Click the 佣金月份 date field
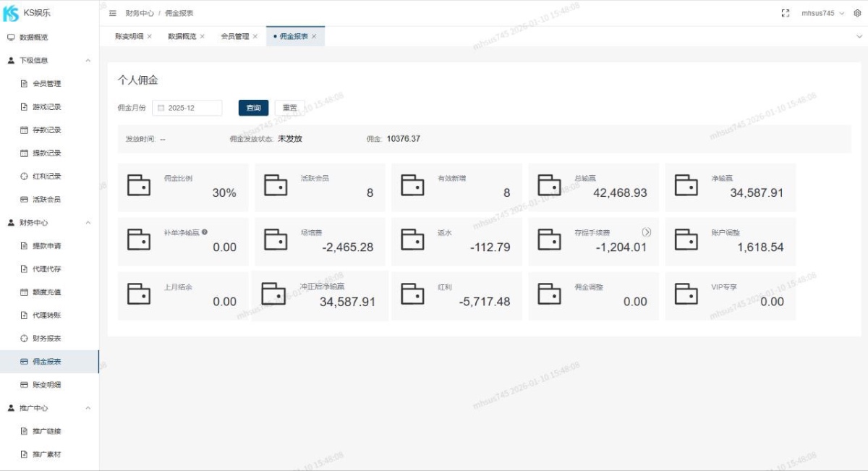 (x=187, y=108)
